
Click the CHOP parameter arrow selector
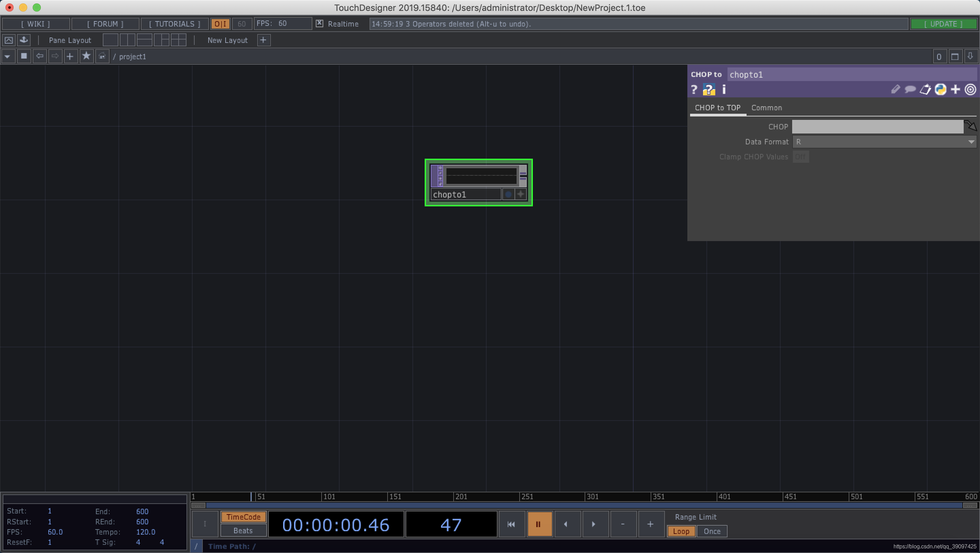tap(970, 126)
